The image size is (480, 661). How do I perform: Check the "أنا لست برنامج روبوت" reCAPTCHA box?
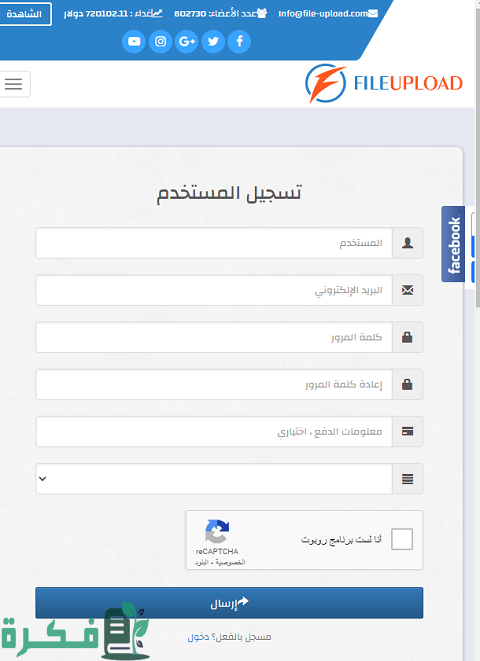(x=402, y=539)
